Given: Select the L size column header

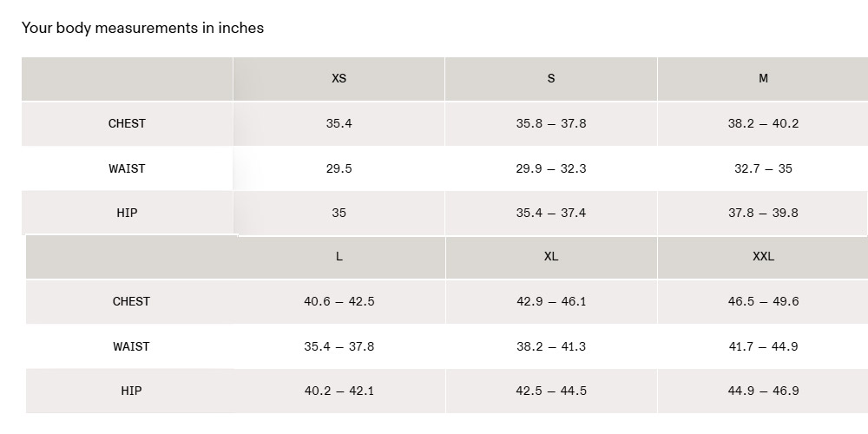Looking at the screenshot, I should click(339, 256).
